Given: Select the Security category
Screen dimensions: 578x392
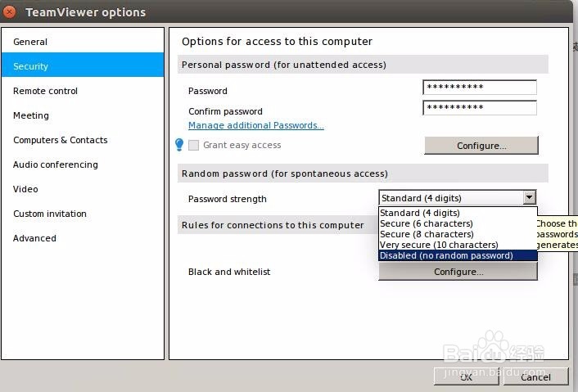Looking at the screenshot, I should click(83, 66).
